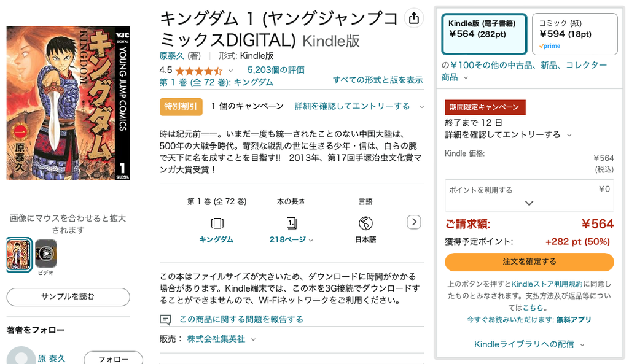The width and height of the screenshot is (629, 364).
Task: Follow the author with フォロー button
Action: [113, 359]
